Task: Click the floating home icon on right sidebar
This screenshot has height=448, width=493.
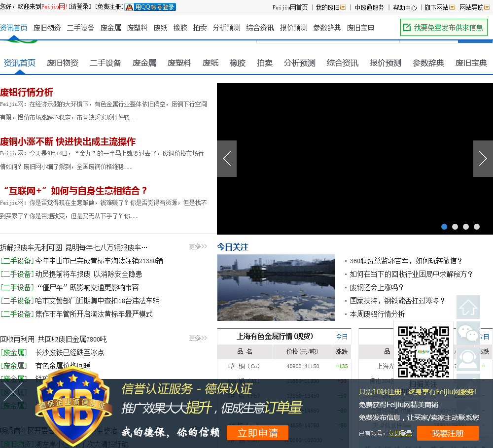Action: click(x=468, y=308)
